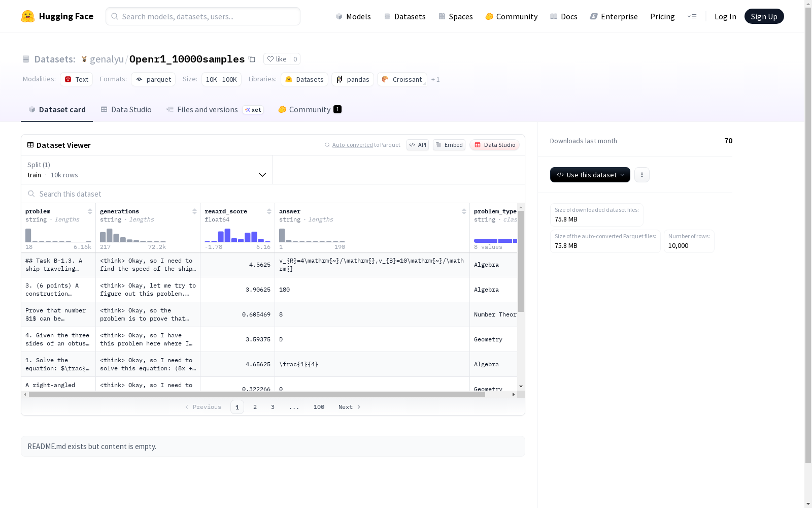Open the more options three-dot menu

(x=642, y=175)
